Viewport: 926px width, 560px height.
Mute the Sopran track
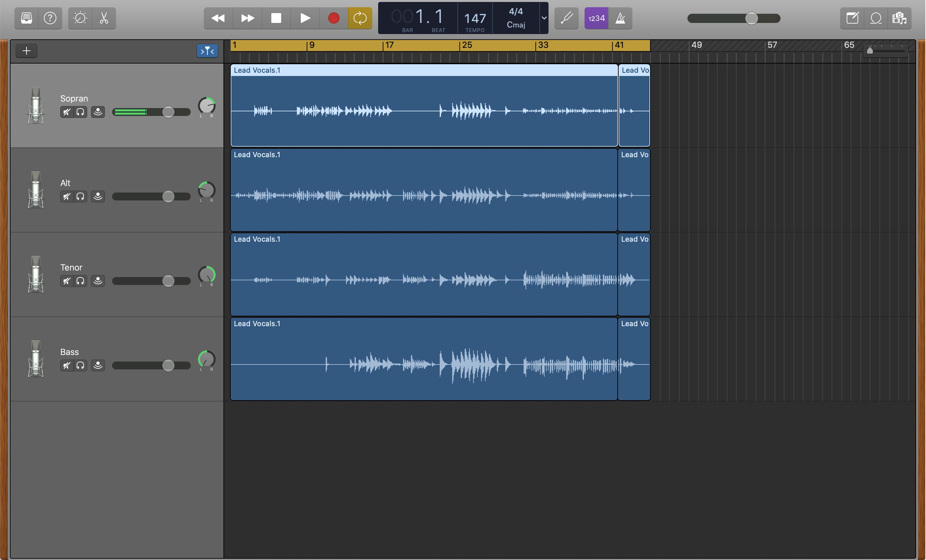67,112
